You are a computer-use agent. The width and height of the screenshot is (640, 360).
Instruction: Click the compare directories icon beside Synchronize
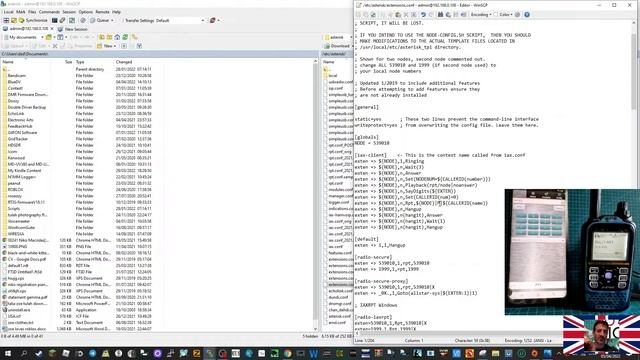coord(14,20)
